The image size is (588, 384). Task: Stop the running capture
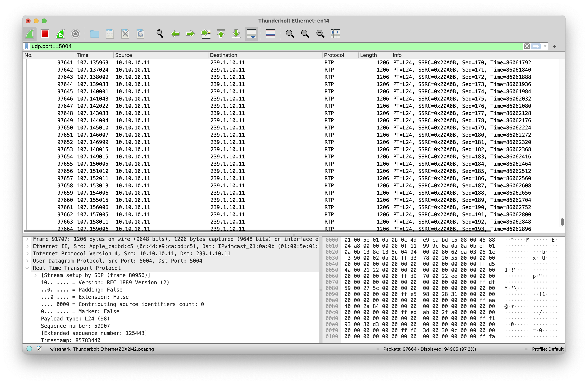point(45,34)
